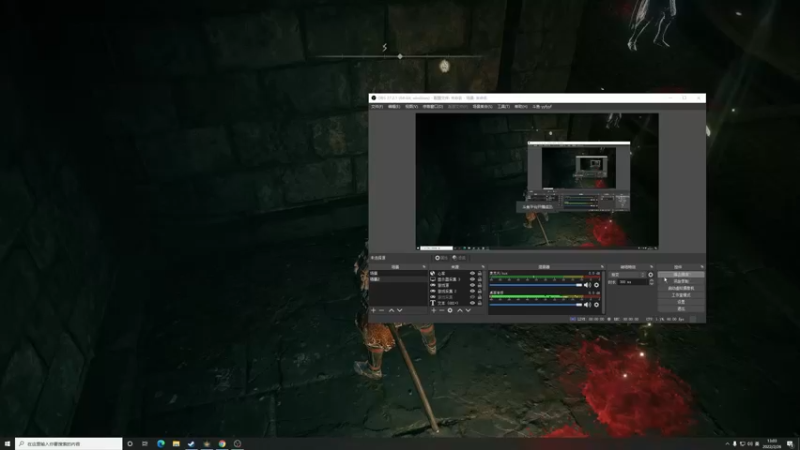Open the Edit menu in OBS
The image size is (800, 450).
point(394,107)
